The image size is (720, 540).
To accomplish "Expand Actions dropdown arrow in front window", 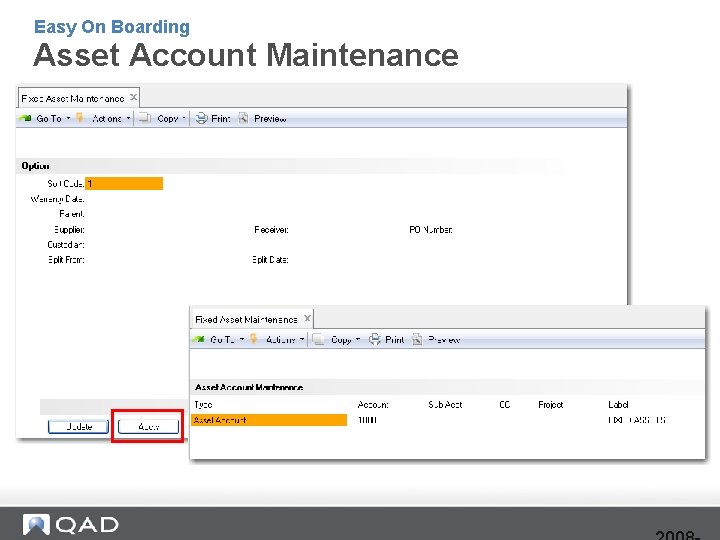I will pos(302,340).
